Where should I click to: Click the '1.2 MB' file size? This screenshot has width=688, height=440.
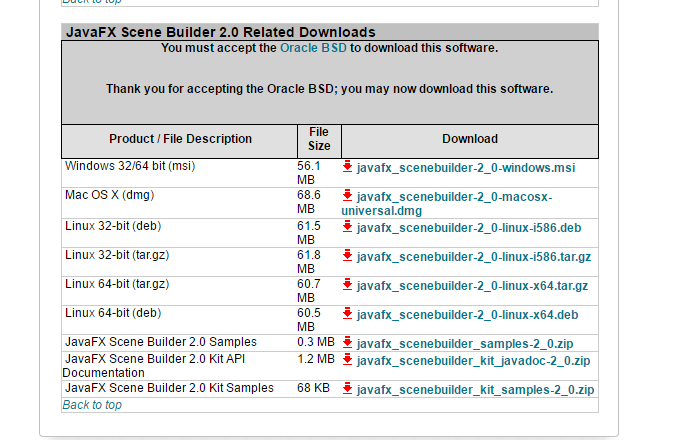[316, 359]
